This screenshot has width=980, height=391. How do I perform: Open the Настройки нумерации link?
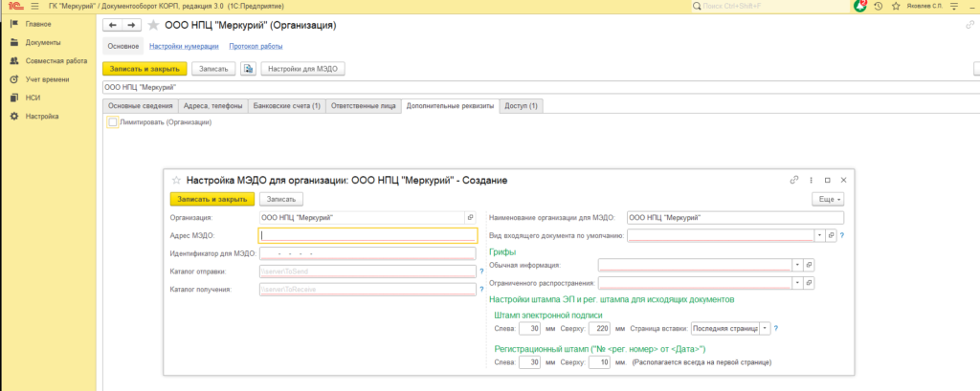184,46
